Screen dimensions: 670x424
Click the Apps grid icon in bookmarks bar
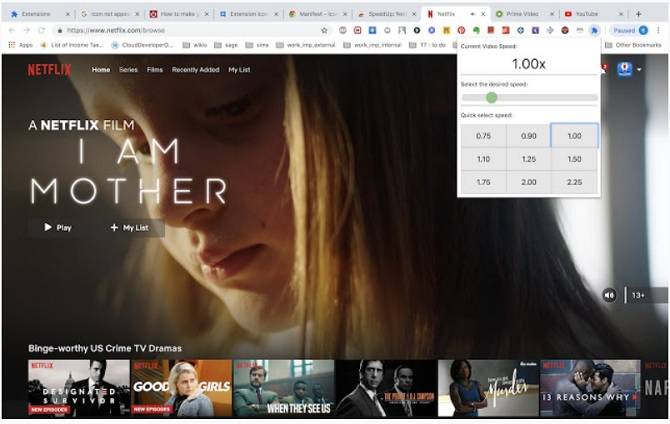[x=12, y=45]
